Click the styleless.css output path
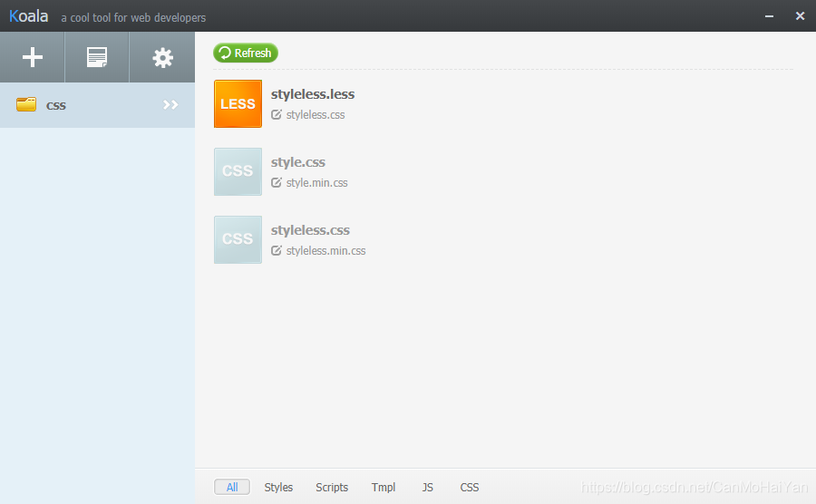This screenshot has height=504, width=816. point(316,115)
